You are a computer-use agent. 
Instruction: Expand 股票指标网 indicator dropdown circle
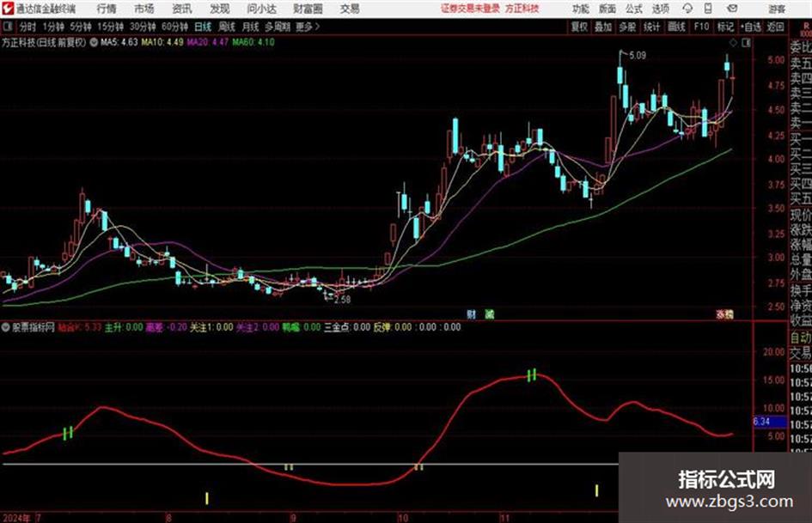(x=6, y=326)
